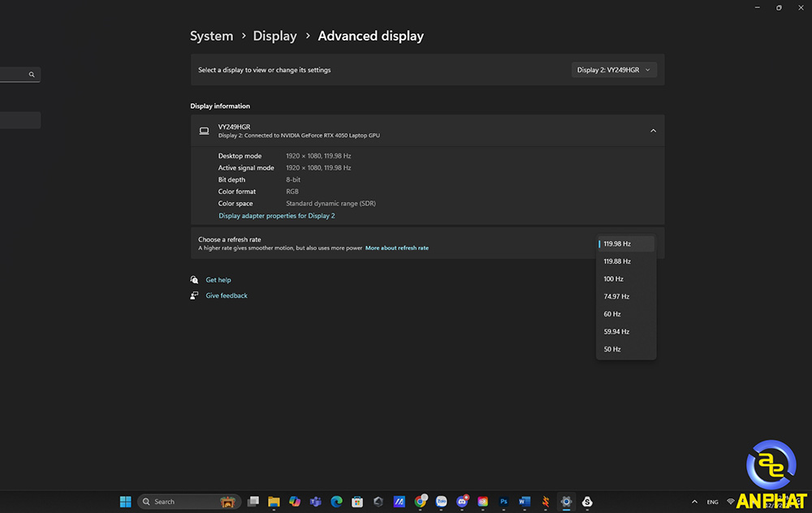
Task: Open the Windows Start menu
Action: [125, 502]
